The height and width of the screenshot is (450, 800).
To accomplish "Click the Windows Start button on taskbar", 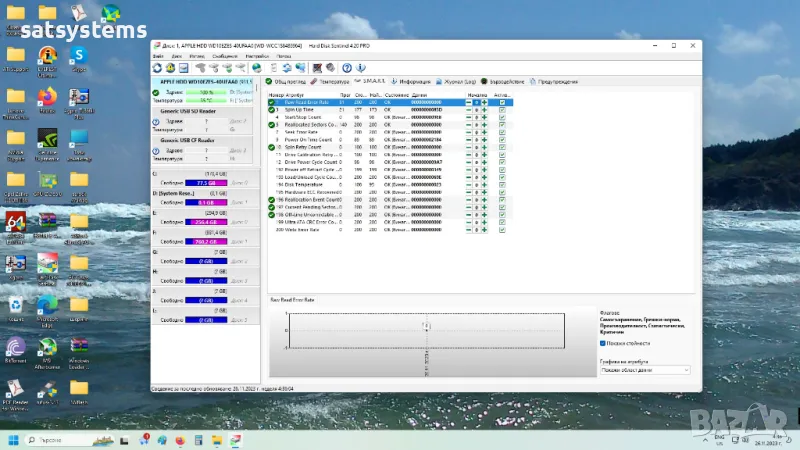I will tap(14, 440).
